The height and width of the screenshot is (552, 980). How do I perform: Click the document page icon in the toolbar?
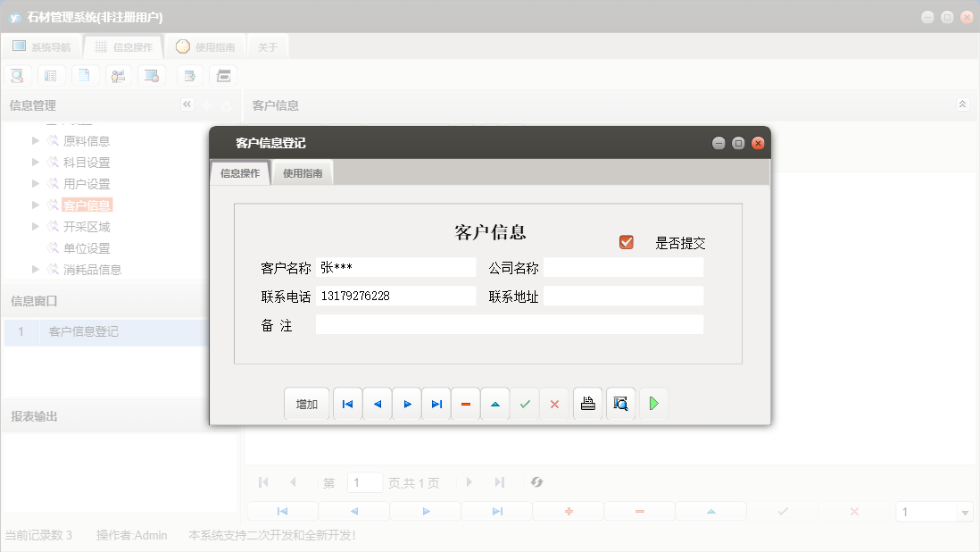tap(85, 75)
